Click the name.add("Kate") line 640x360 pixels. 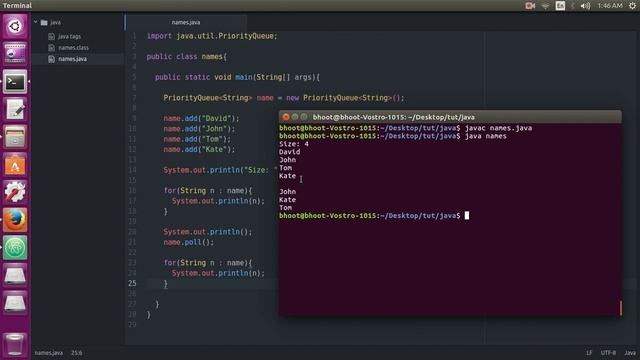(x=199, y=149)
